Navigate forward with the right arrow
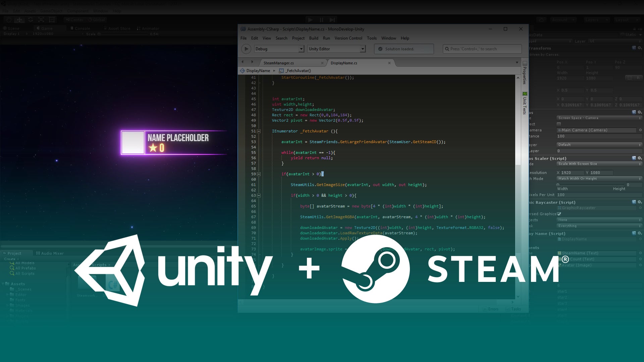 pyautogui.click(x=252, y=62)
